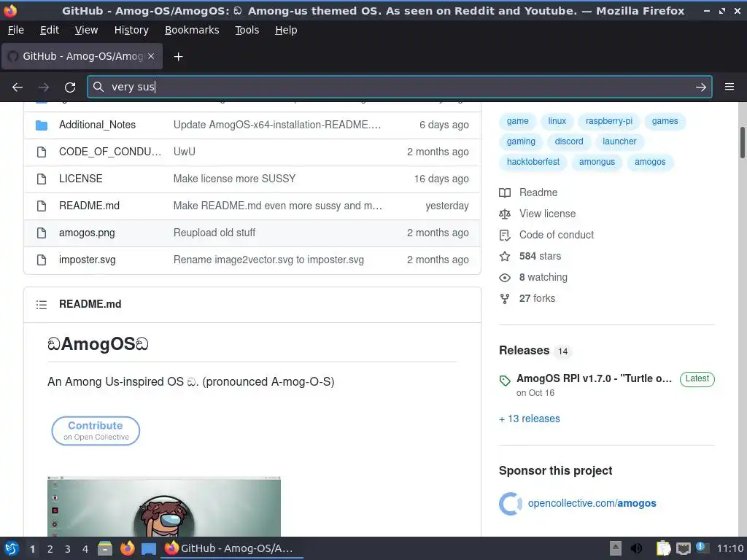The width and height of the screenshot is (747, 560).
Task: Click the GitHub - Amog-OS taskbar window button
Action: point(233,549)
